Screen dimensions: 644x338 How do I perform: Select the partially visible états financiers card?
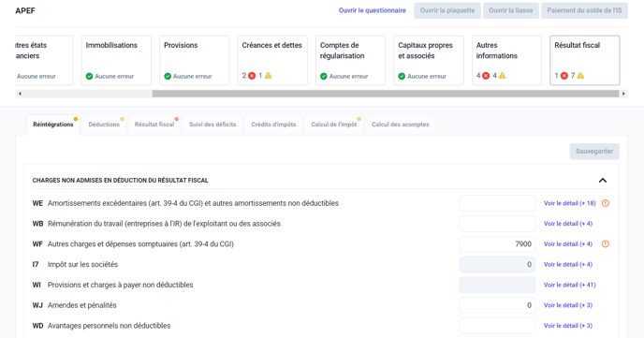point(44,60)
